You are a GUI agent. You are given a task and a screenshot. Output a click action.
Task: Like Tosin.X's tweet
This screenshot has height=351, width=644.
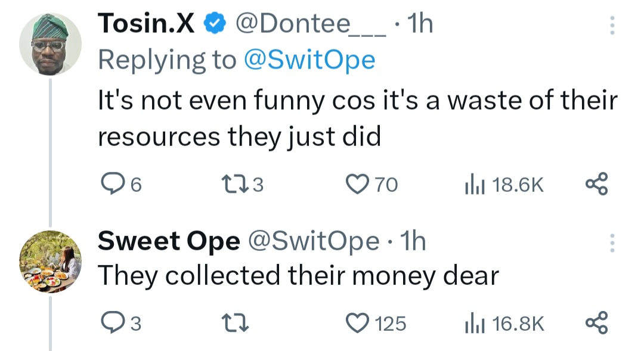[x=357, y=185]
